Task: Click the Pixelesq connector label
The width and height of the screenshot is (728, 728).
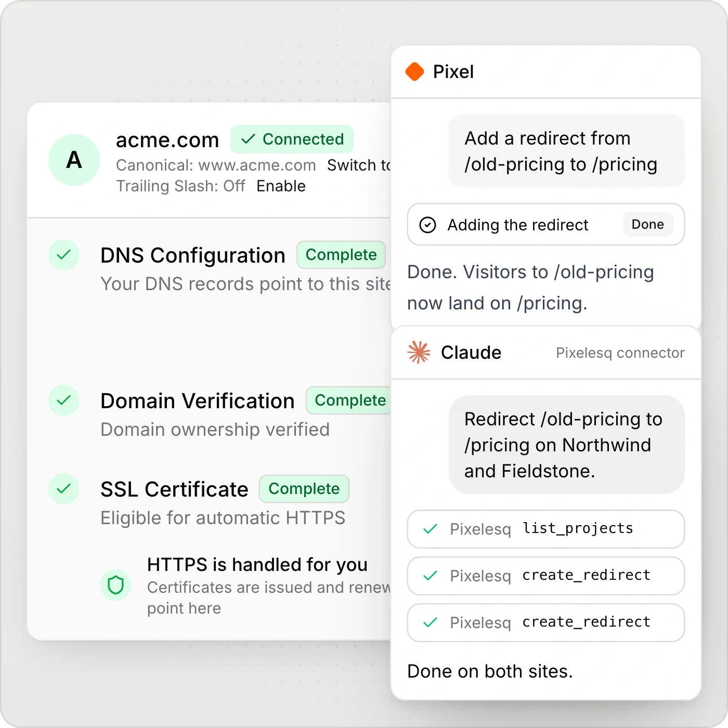Action: pyautogui.click(x=620, y=353)
